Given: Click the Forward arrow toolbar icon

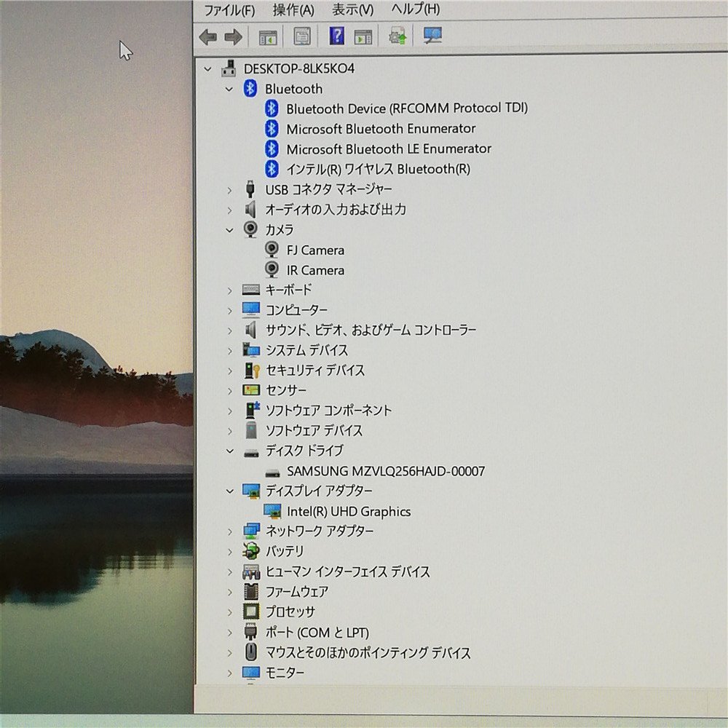Looking at the screenshot, I should 233,36.
